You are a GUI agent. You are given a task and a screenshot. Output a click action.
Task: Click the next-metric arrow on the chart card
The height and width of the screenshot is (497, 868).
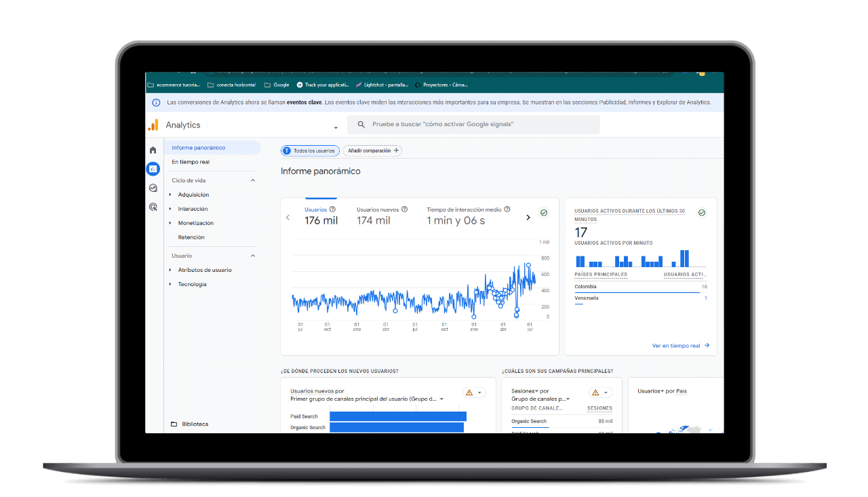(x=528, y=218)
